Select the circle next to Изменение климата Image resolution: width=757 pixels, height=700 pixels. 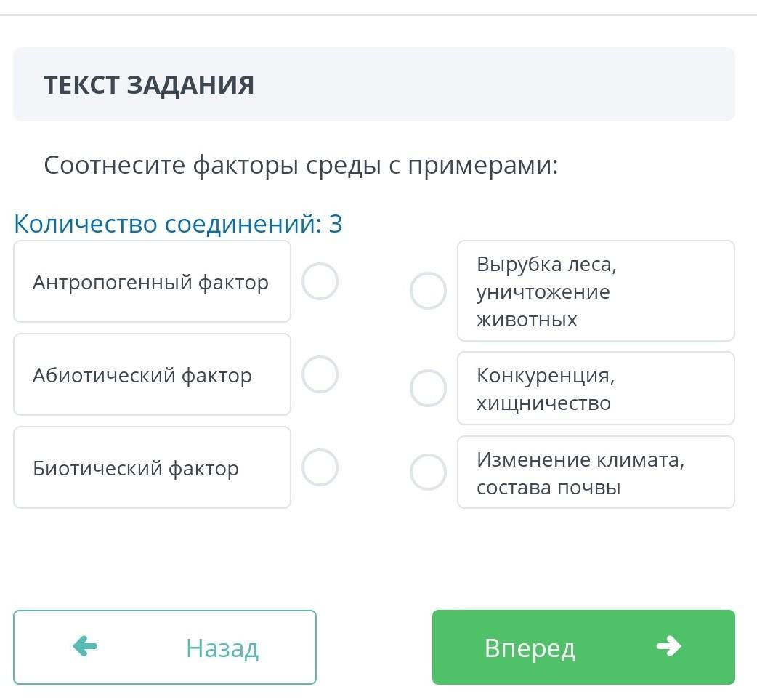click(x=428, y=472)
